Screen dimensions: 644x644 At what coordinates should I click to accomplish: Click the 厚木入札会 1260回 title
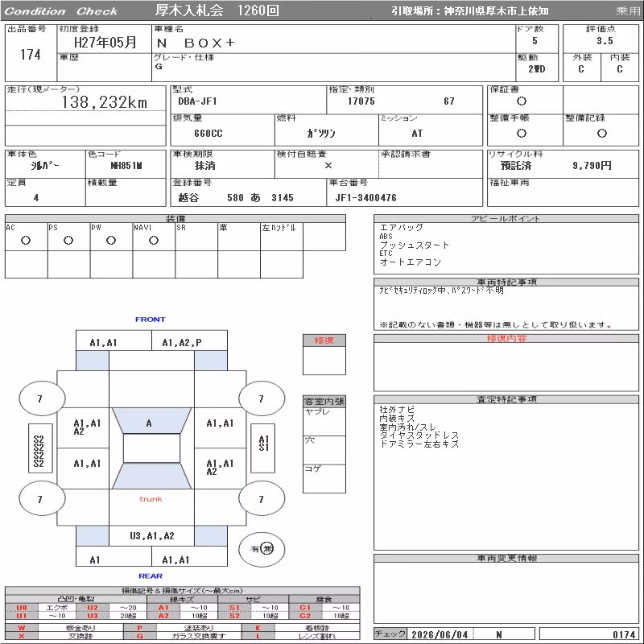tap(217, 10)
